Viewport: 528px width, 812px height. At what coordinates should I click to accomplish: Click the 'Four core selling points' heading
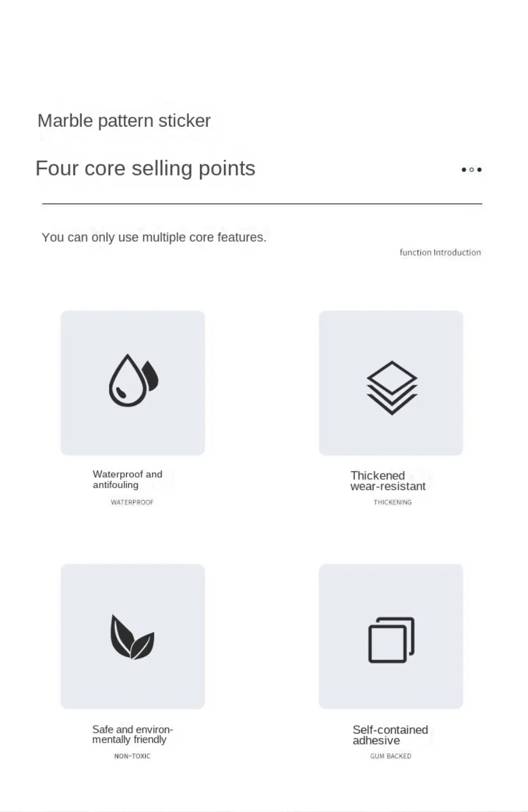pyautogui.click(x=145, y=168)
